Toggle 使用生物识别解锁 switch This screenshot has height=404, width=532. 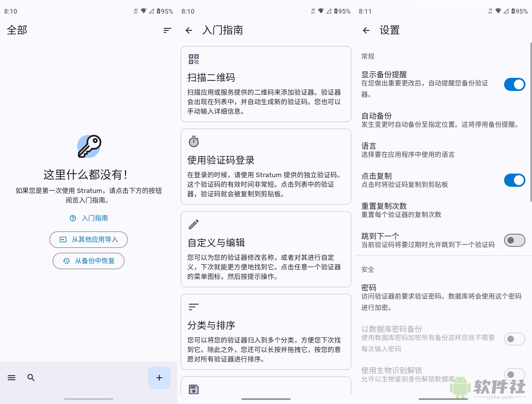click(514, 374)
